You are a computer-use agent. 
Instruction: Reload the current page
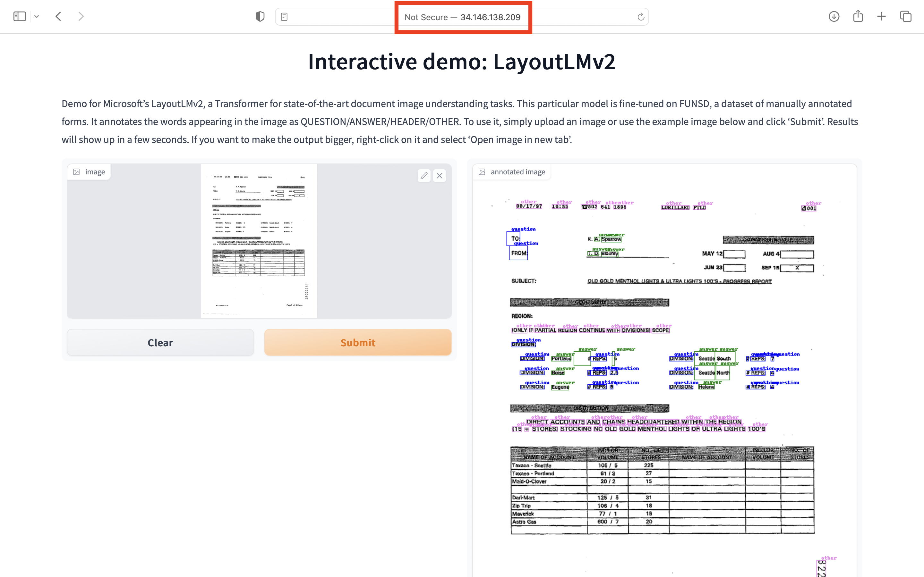coord(641,16)
